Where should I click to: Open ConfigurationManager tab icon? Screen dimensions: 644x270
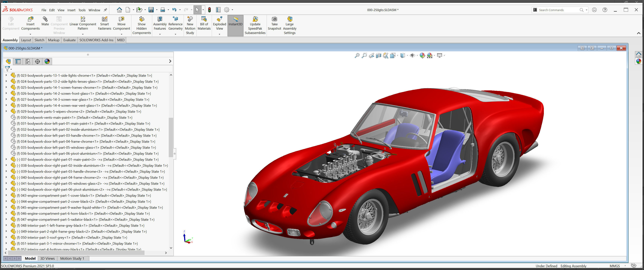(x=28, y=61)
